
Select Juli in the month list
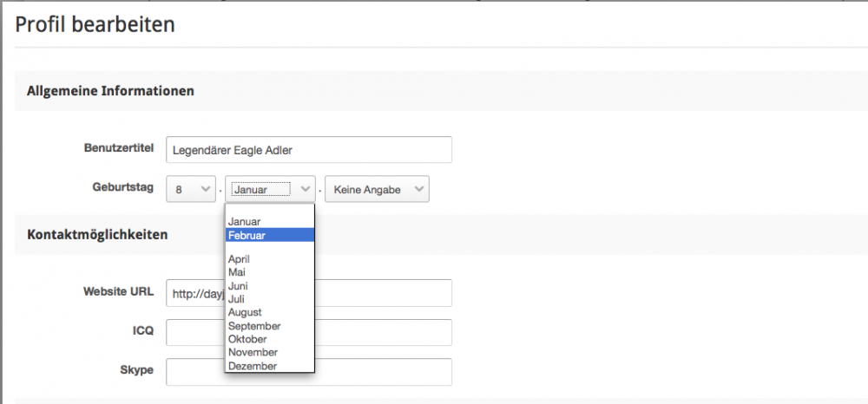point(269,299)
